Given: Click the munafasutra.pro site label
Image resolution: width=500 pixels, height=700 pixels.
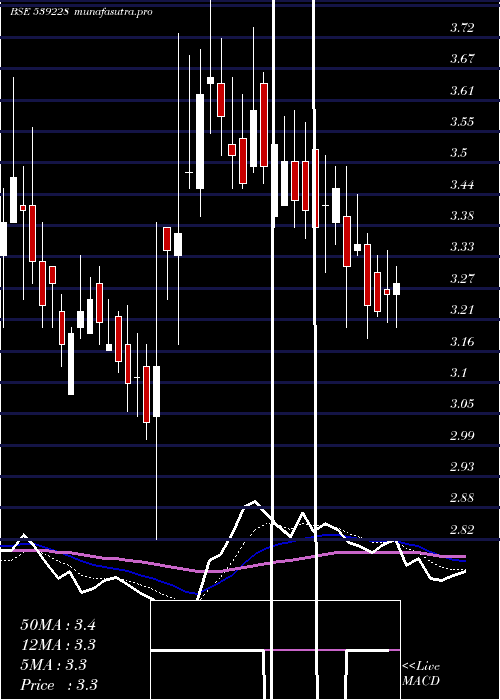Looking at the screenshot, I should coord(114,12).
